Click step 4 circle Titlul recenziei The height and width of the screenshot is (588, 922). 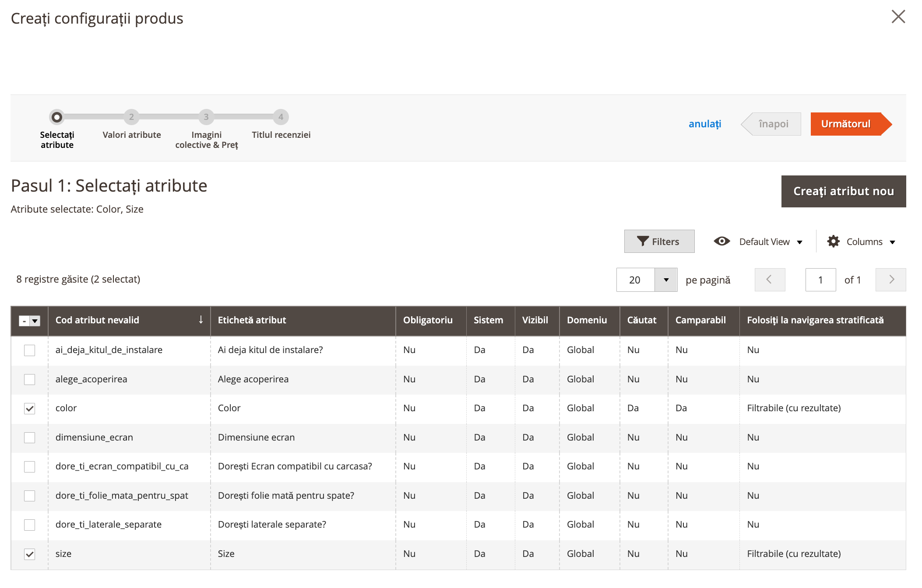(281, 117)
